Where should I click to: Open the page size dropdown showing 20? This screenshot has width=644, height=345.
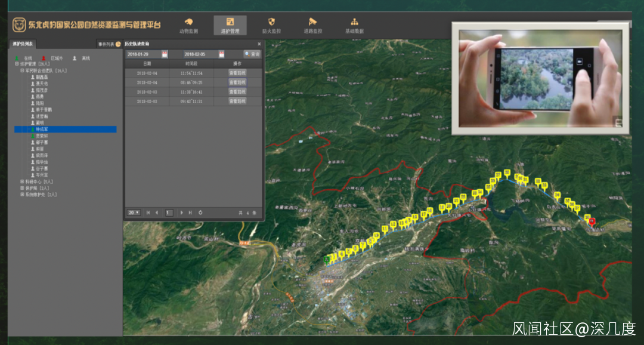[134, 212]
